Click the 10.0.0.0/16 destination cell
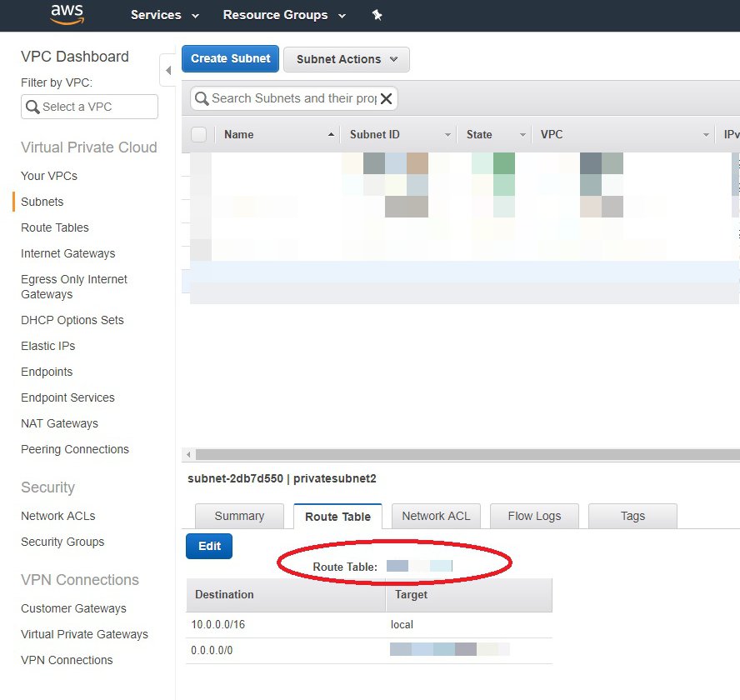Screen dimensions: 740x700 218,624
